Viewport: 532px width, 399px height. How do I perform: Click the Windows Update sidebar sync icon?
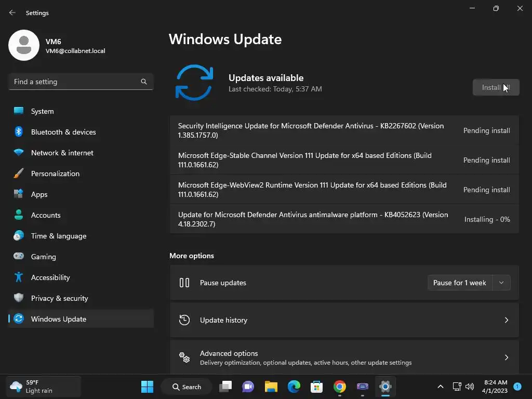(x=19, y=318)
